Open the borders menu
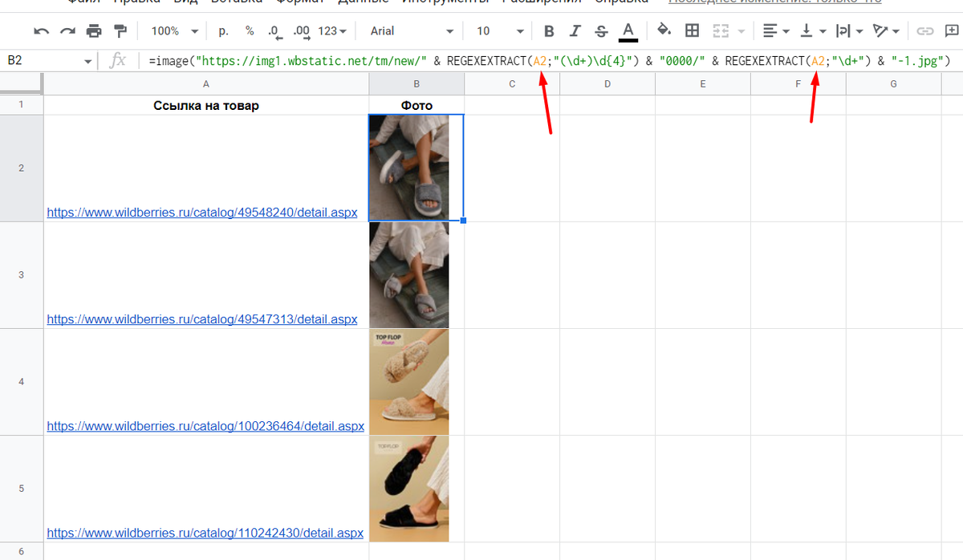This screenshot has height=560, width=963. pos(692,31)
